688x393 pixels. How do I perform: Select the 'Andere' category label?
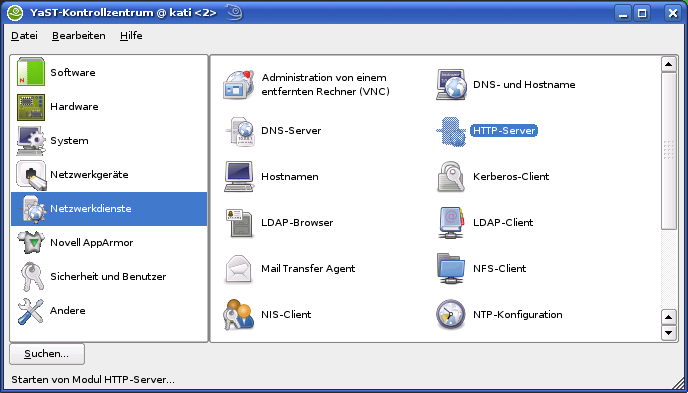(x=68, y=311)
